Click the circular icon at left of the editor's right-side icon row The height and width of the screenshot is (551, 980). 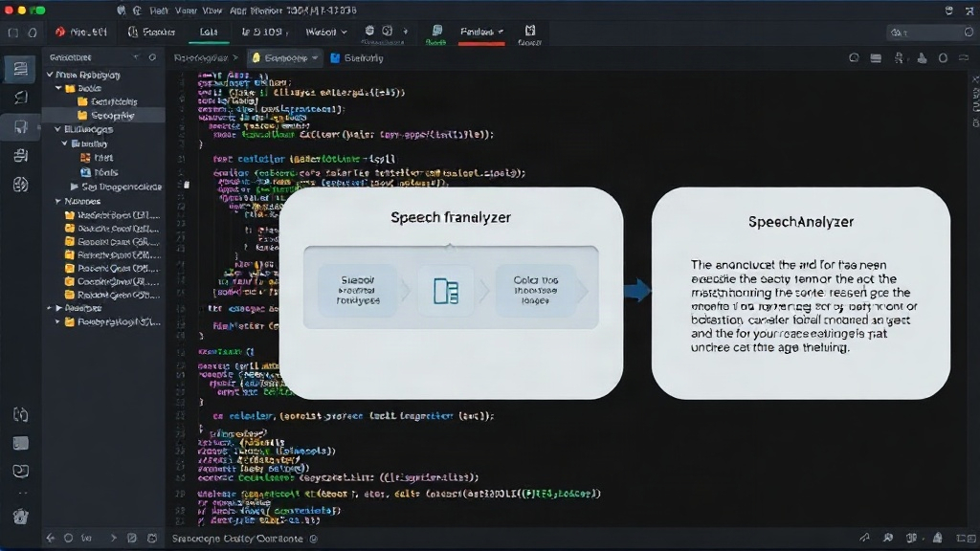(x=854, y=58)
